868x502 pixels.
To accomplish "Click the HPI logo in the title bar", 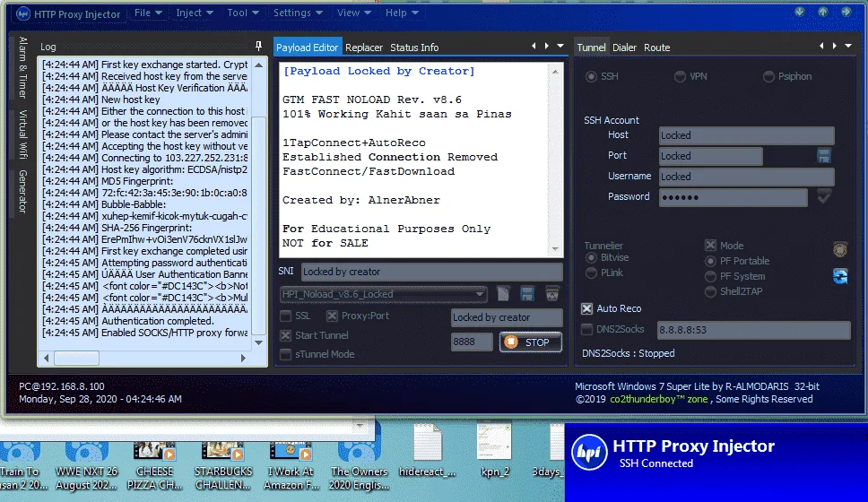I will [x=23, y=13].
